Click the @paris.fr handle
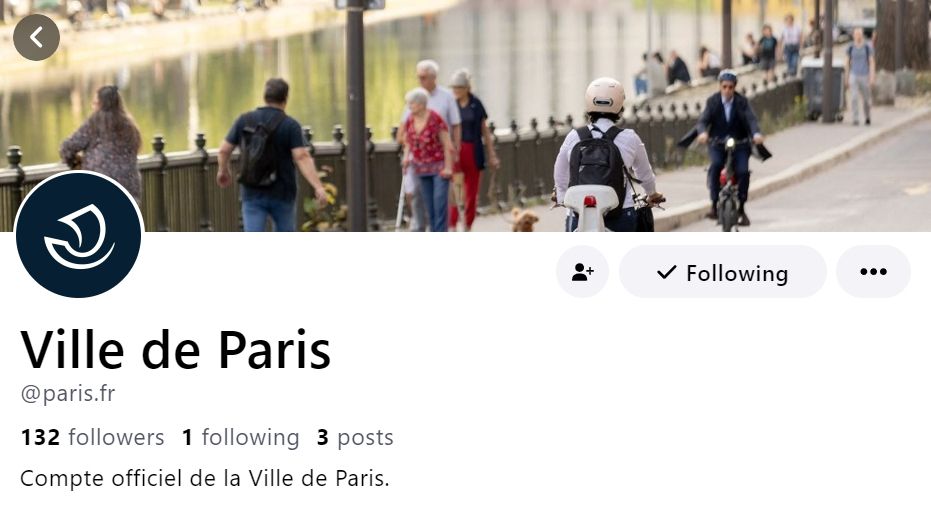Screen dimensions: 931x511 click(x=68, y=393)
